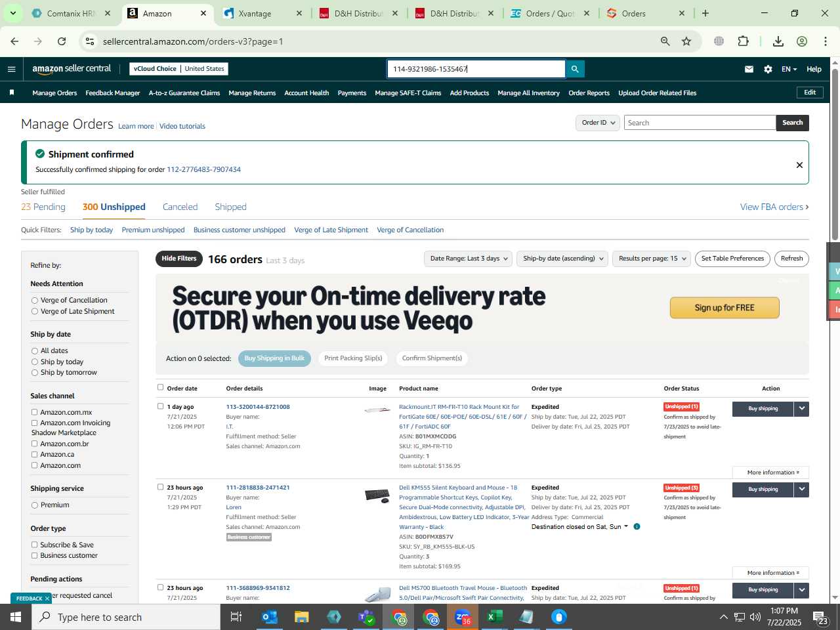Click the Dell KM555 keyboard thumbnail image

click(377, 495)
